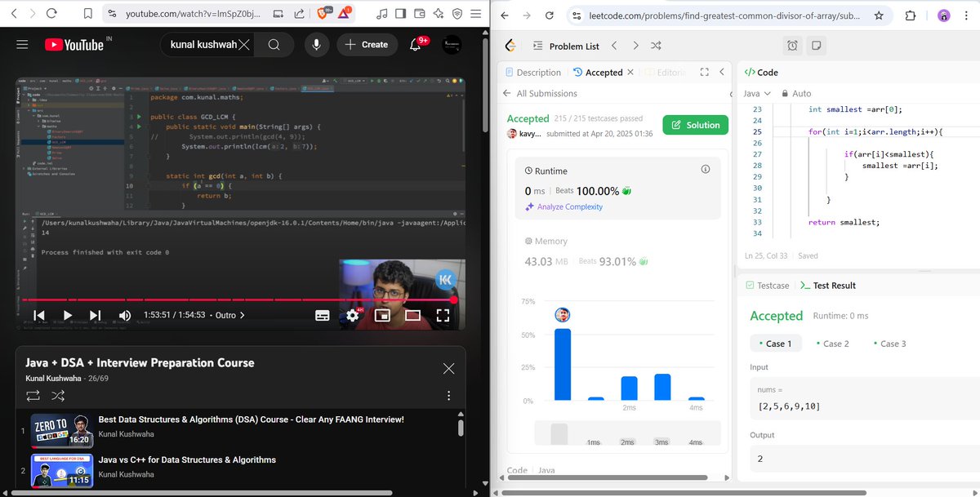Close the playlist panel with the X
980x497 pixels.
[x=448, y=369]
